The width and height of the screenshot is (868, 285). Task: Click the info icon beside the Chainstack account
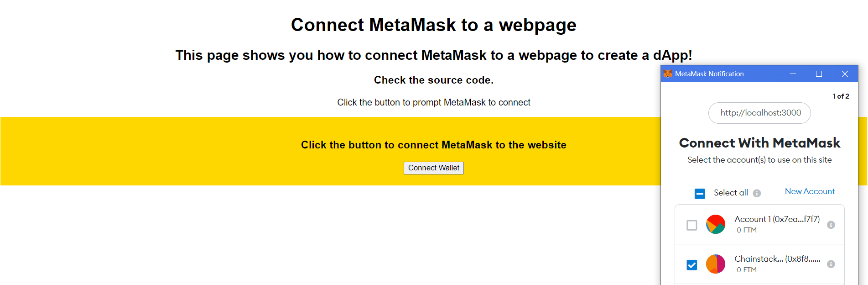pyautogui.click(x=831, y=264)
